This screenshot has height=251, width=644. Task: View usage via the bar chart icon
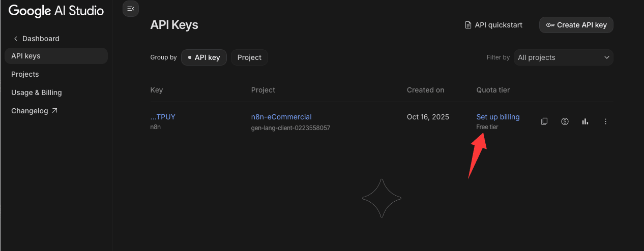585,121
